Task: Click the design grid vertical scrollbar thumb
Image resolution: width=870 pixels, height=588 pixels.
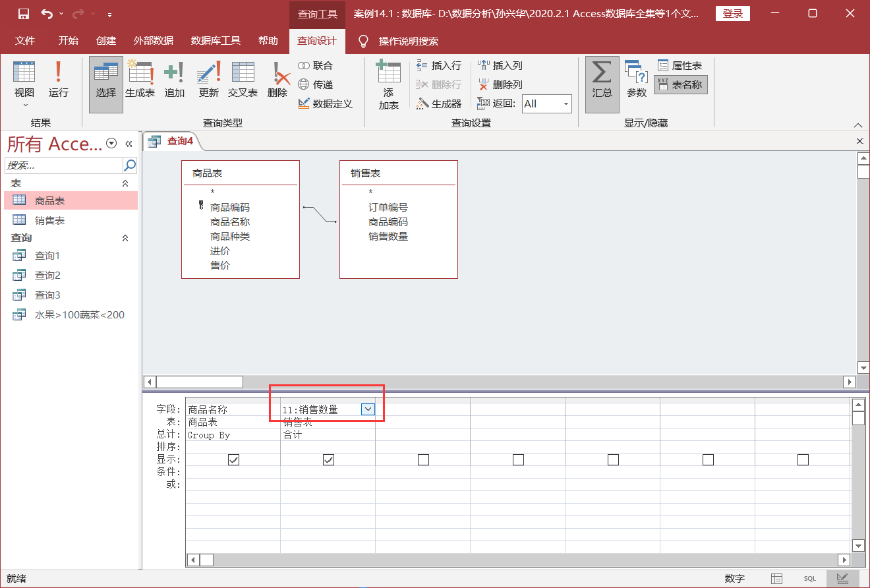Action: 858,418
